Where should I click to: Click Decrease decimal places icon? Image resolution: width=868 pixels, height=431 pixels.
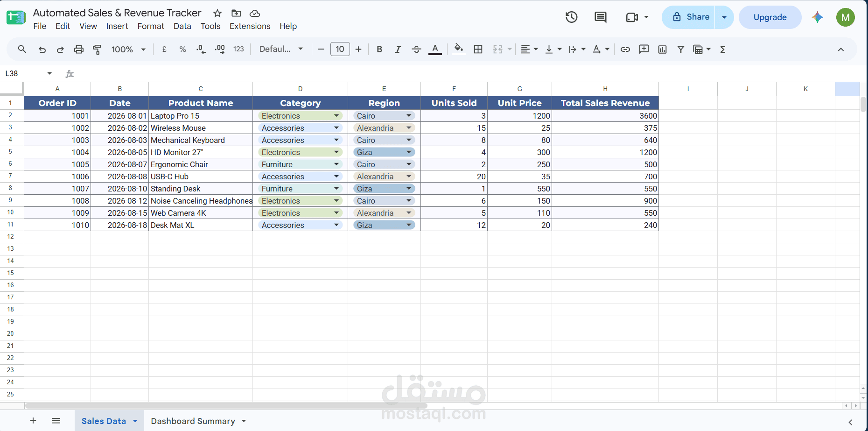tap(201, 49)
